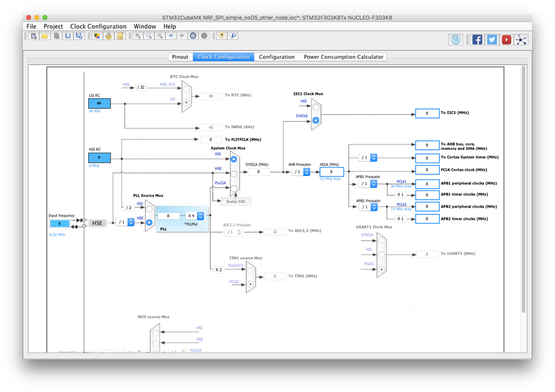
Task: Open the Window menu
Action: click(145, 26)
